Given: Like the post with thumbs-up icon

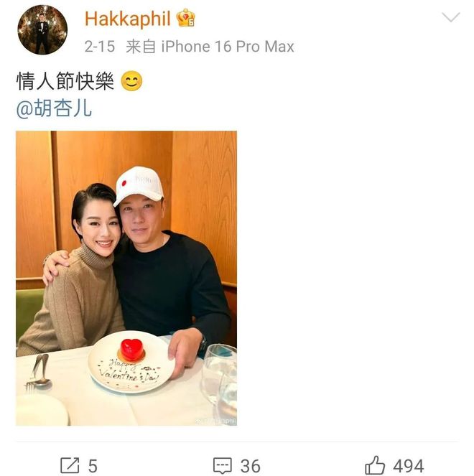Looking at the screenshot, I should pos(375,465).
